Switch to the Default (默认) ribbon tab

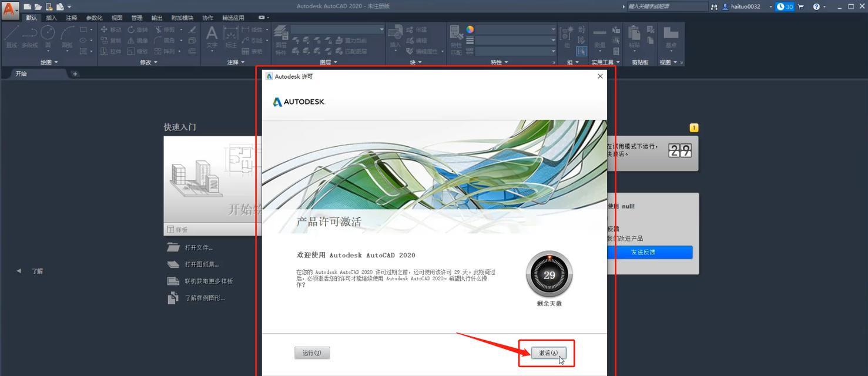coord(31,18)
